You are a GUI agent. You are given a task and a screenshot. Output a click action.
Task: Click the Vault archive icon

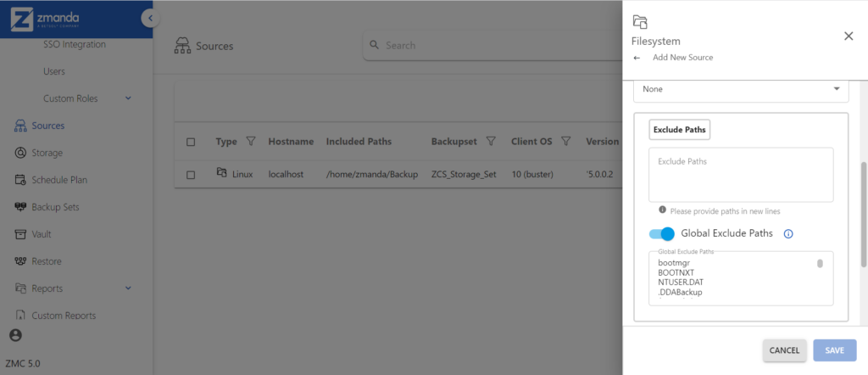20,234
